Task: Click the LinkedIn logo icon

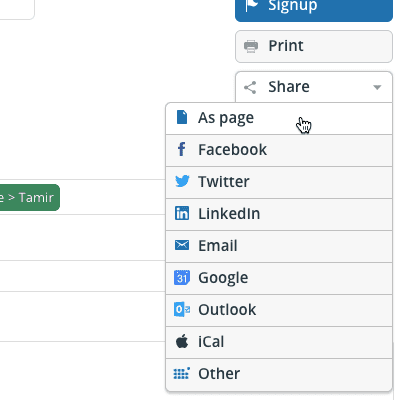Action: coord(182,213)
